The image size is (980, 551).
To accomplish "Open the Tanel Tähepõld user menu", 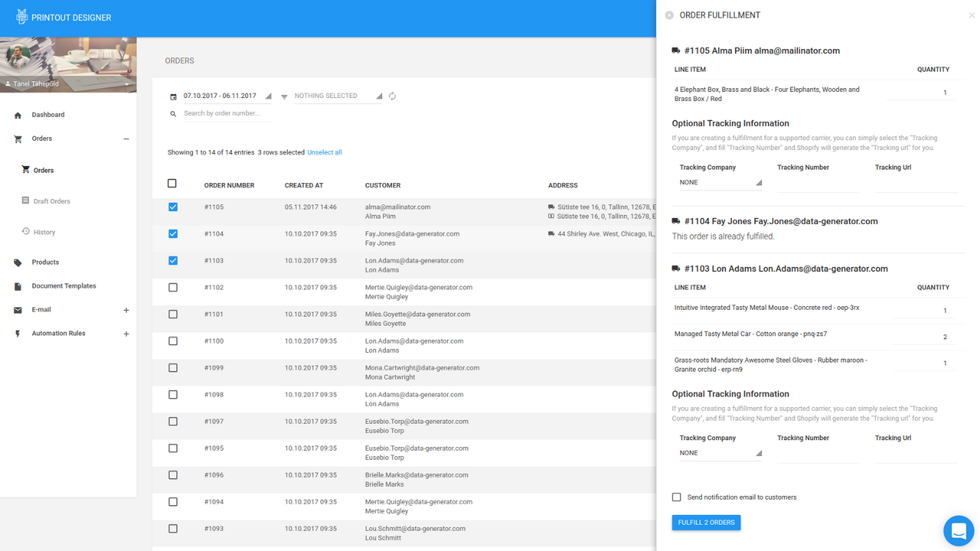I will point(68,83).
